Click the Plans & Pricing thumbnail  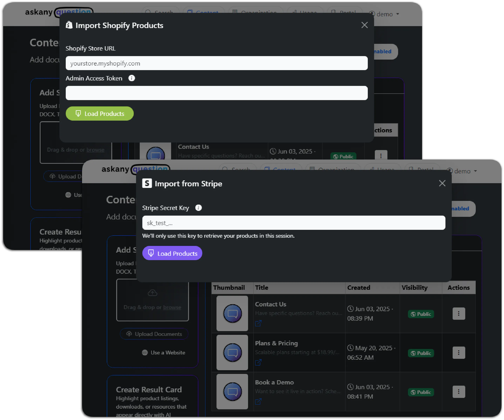(232, 353)
